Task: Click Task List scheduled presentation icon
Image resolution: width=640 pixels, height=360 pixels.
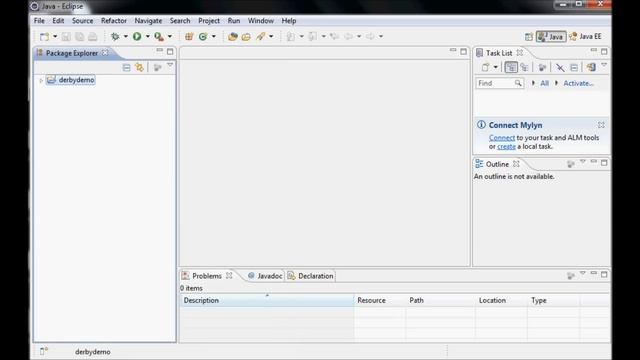Action: (x=524, y=67)
